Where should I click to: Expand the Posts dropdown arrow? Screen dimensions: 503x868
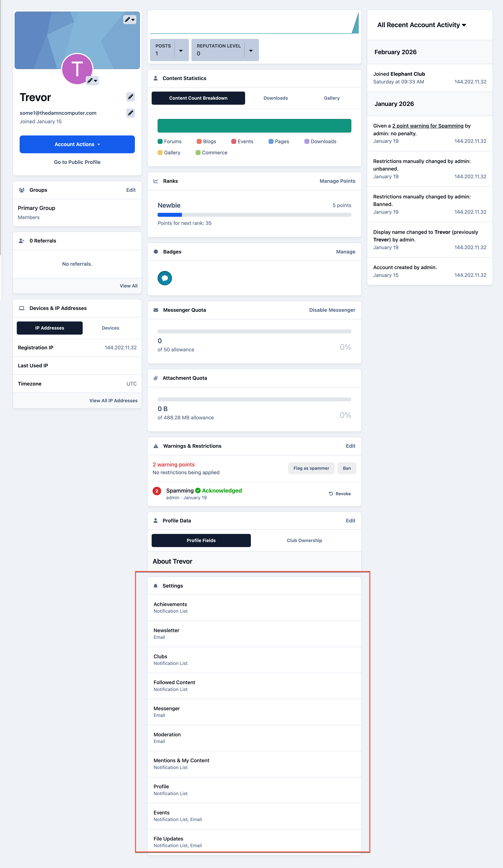[x=181, y=51]
